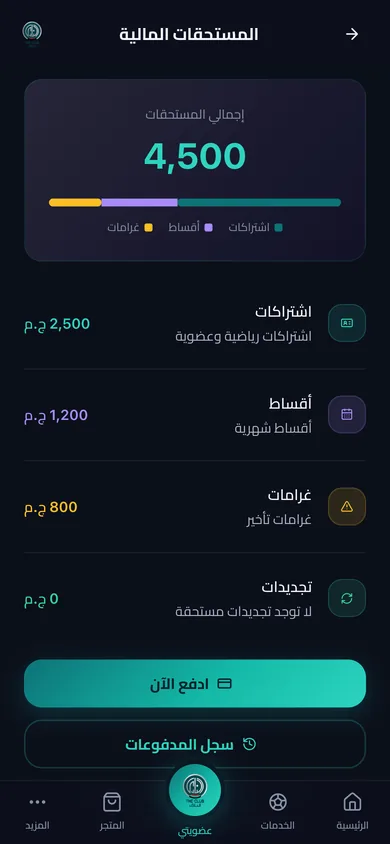Tap the أقساط legend color swatch

coord(208,228)
